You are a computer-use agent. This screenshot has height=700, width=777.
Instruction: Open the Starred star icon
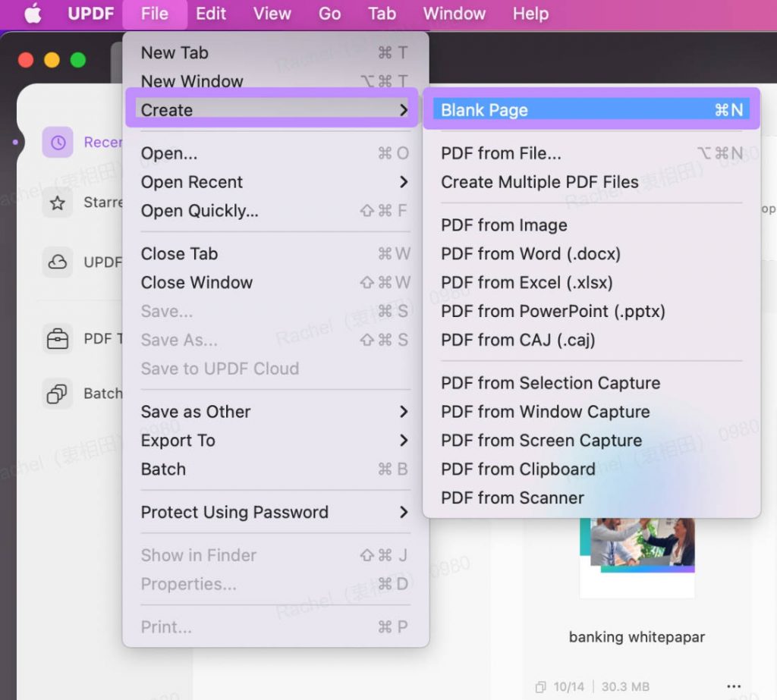coord(58,202)
